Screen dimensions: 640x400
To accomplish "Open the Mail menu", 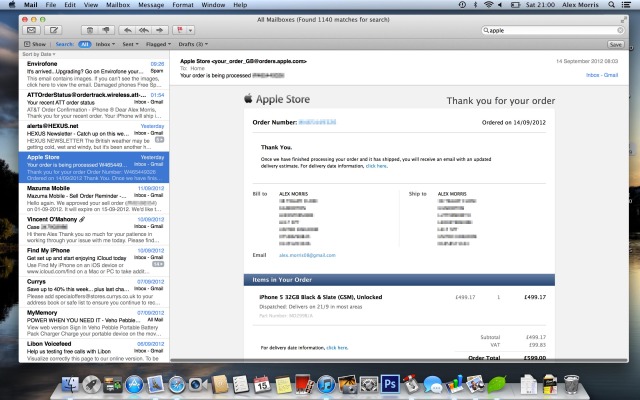I will (31, 5).
